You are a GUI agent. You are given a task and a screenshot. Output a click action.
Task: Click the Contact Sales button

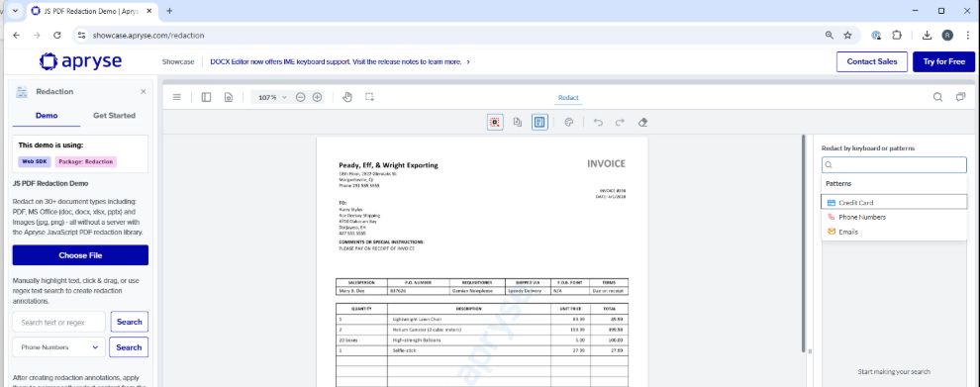point(872,62)
